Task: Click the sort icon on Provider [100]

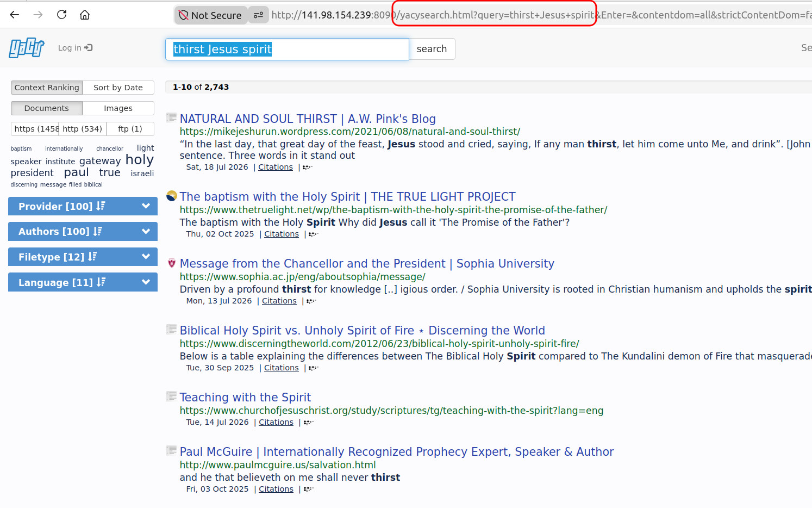Action: [101, 206]
